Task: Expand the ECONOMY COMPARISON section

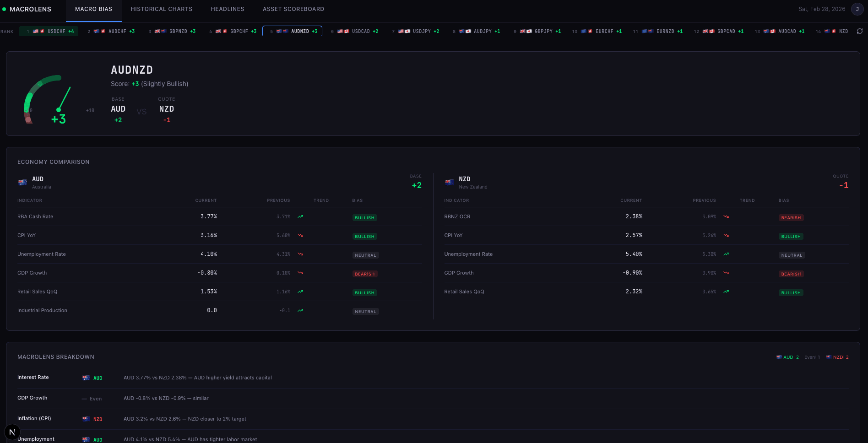Action: tap(54, 162)
